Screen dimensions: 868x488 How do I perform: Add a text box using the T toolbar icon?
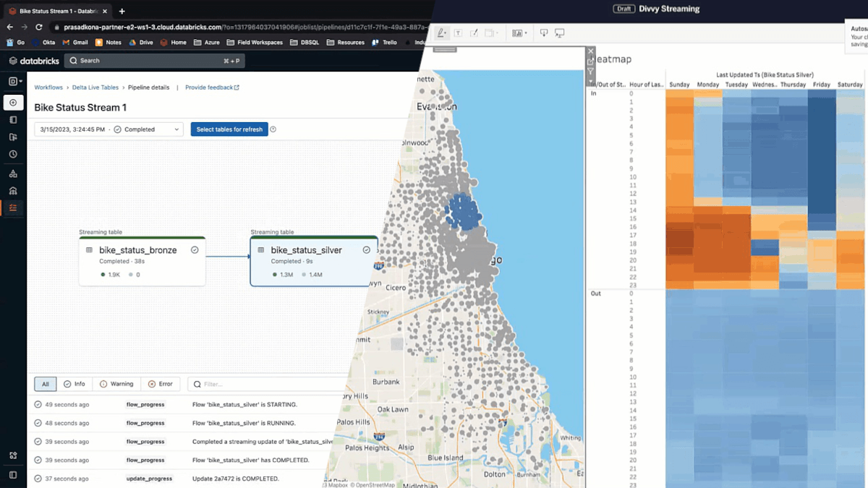pyautogui.click(x=459, y=33)
